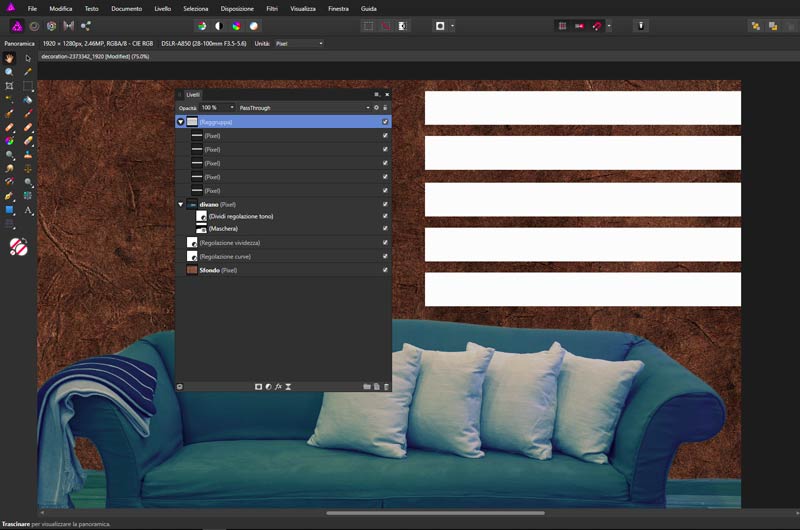Toggle the snapping magnet icon

(x=596, y=26)
